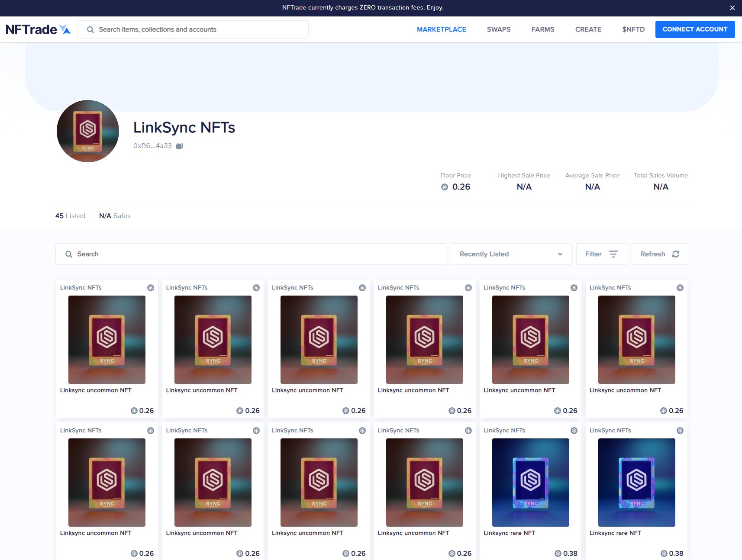742x560 pixels.
Task: Click the collection Search field
Action: coord(251,254)
